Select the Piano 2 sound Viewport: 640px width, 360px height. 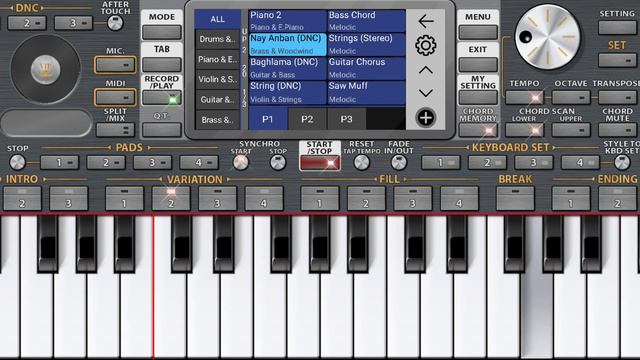tap(287, 21)
